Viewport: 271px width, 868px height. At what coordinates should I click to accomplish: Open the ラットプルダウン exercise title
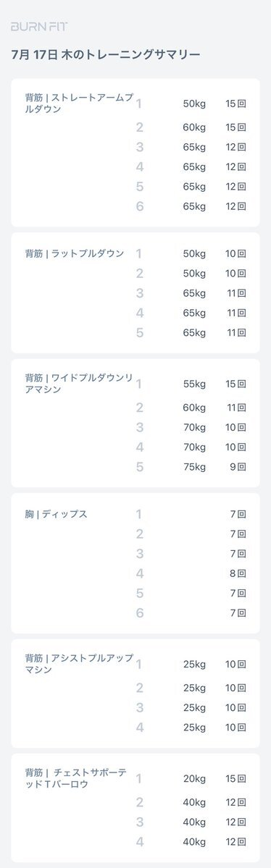point(74,253)
